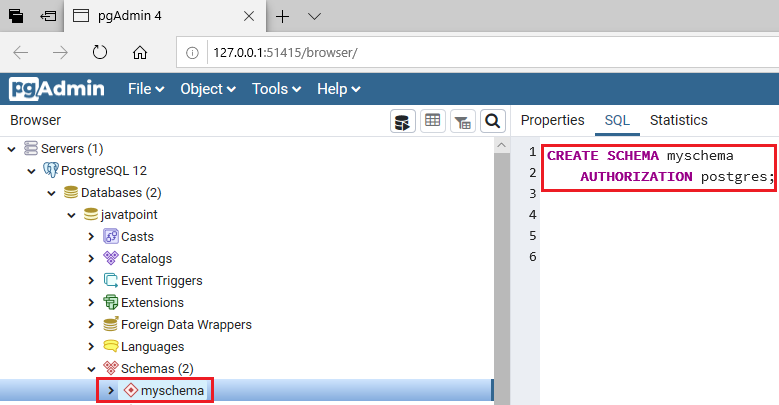Collapse the Servers (1) tree node
Viewport: 779px width, 405px height.
coord(12,149)
